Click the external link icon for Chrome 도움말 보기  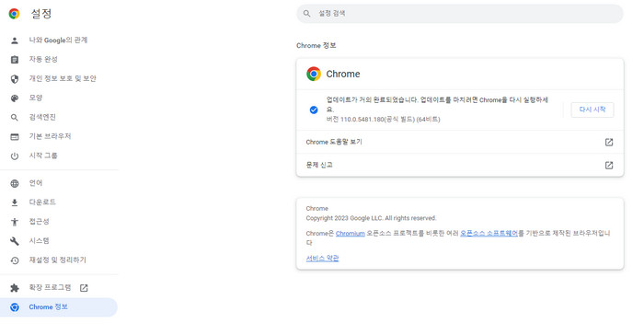pyautogui.click(x=609, y=142)
